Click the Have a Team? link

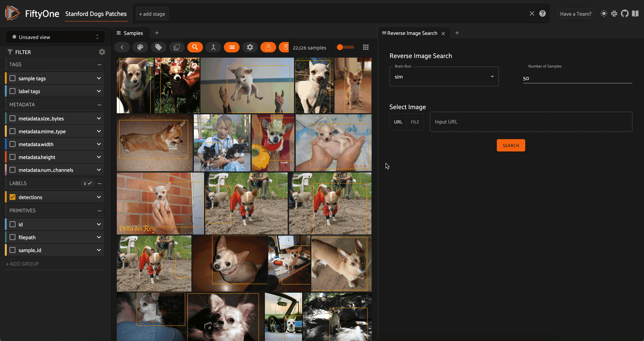tap(576, 14)
